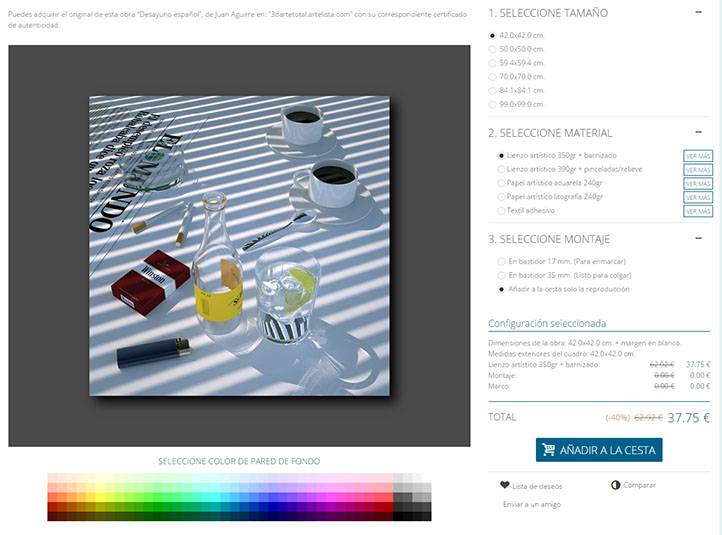Add the artwork with Añadir a la cesta
The height and width of the screenshot is (535, 722).
click(x=599, y=450)
